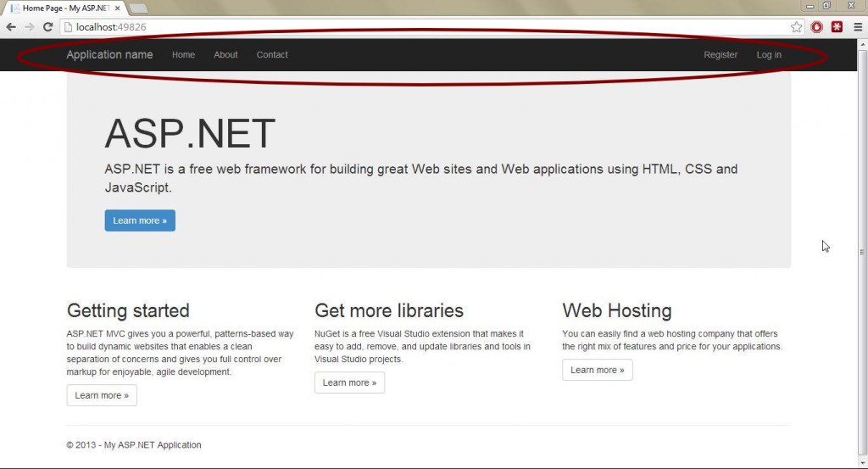
Task: Click the browser Forward arrow
Action: (x=30, y=27)
